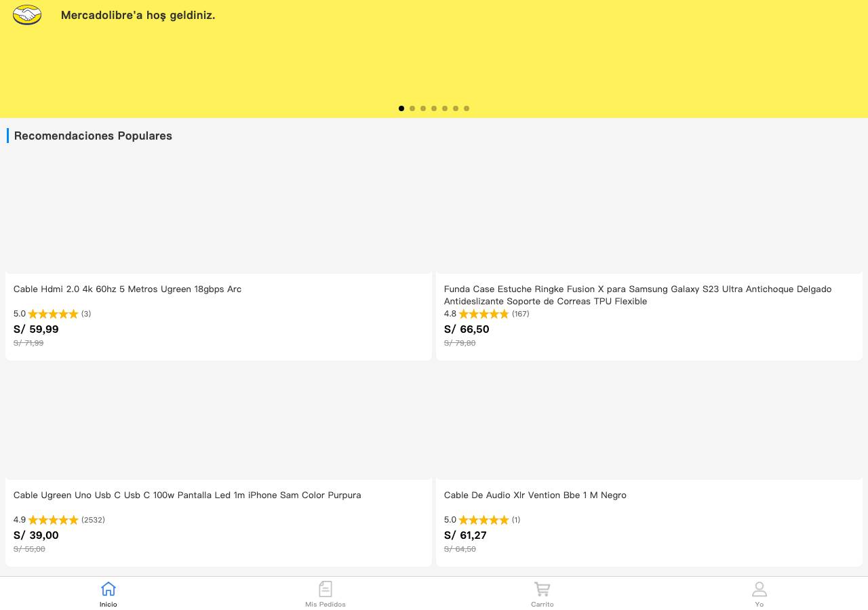The image size is (868, 610).
Task: Click the crossed-out S/ 79,80 price
Action: pyautogui.click(x=460, y=343)
